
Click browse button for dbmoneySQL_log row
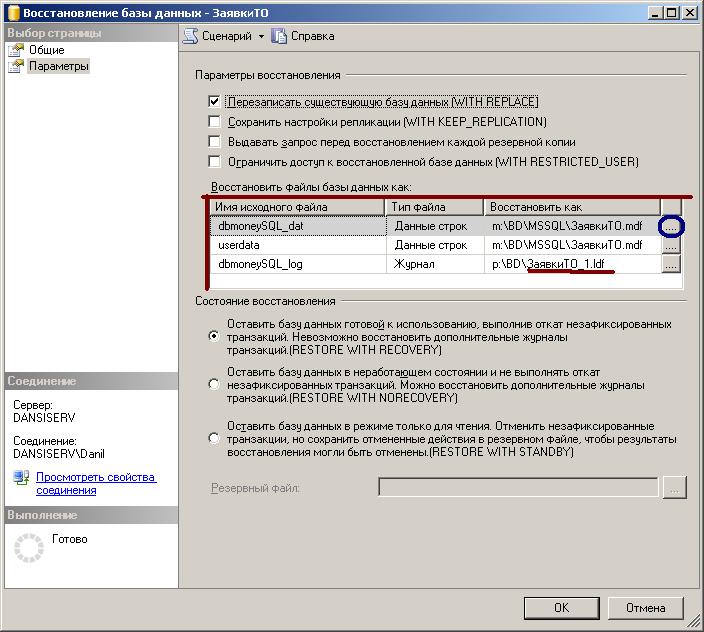tap(671, 264)
